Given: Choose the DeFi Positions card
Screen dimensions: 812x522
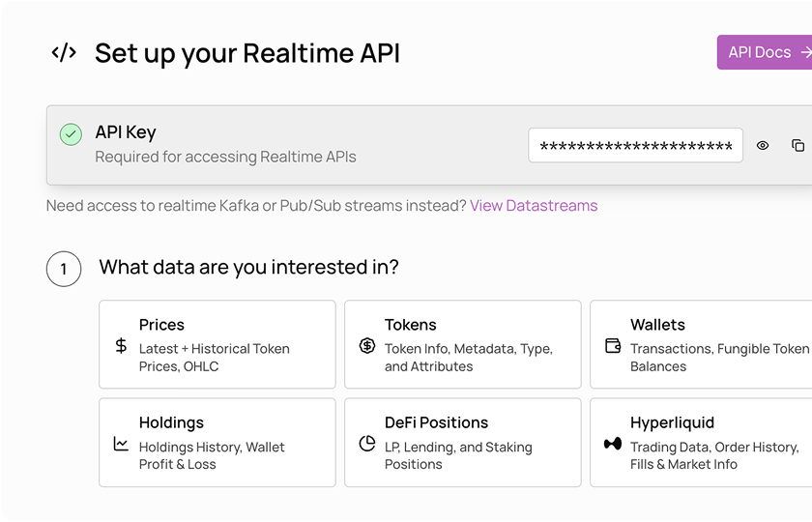Looking at the screenshot, I should 463,443.
